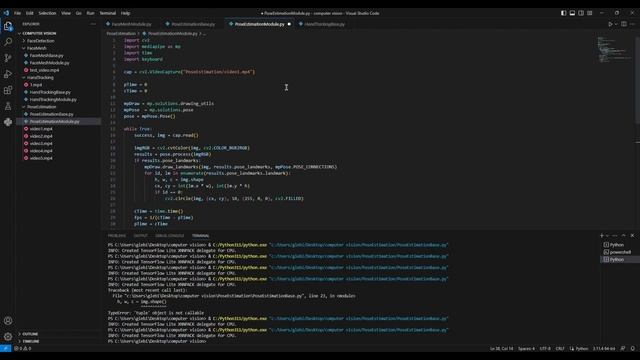Open the Source Control view
The image size is (640, 360).
(x=8, y=58)
